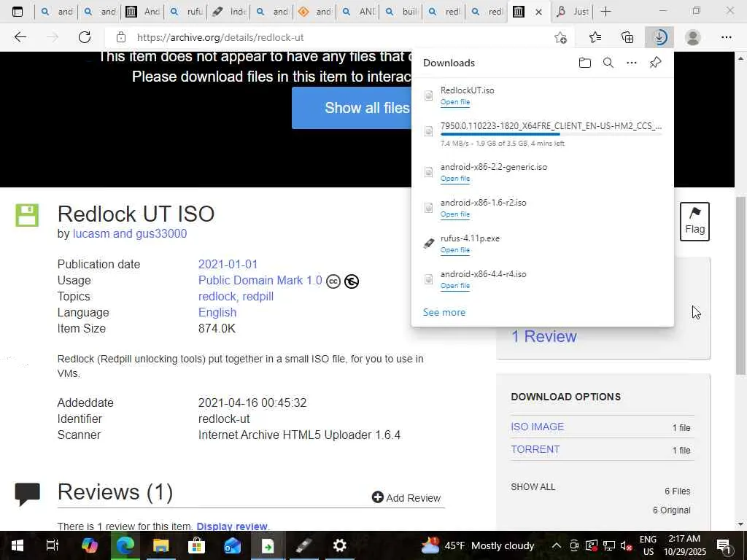Click the muted volume tray icon
Image resolution: width=747 pixels, height=560 pixels.
pos(626,545)
